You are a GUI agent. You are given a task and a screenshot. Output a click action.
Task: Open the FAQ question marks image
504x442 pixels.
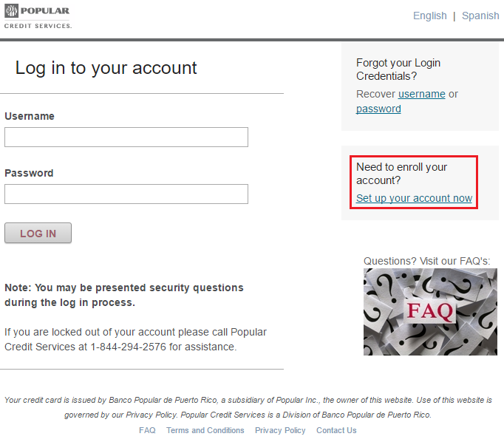click(420, 311)
